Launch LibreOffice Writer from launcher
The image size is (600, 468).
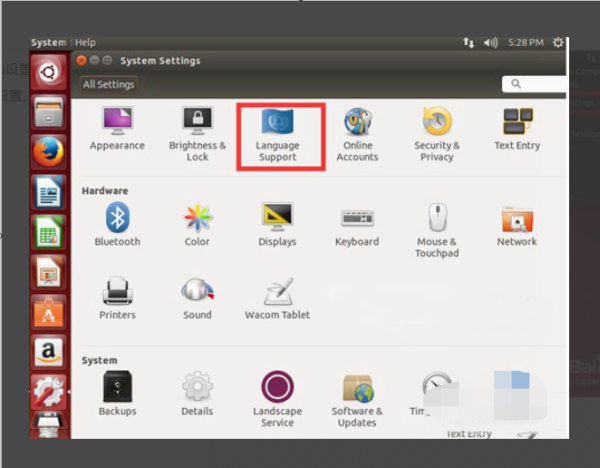pos(49,192)
